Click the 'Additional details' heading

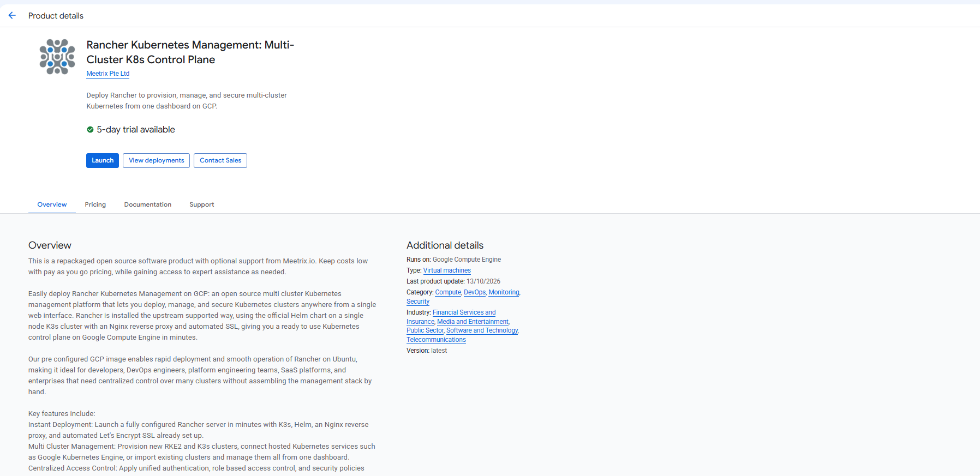click(445, 245)
